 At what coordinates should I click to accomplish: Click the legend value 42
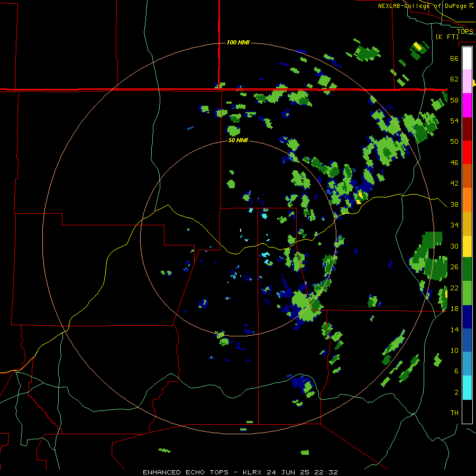454,184
